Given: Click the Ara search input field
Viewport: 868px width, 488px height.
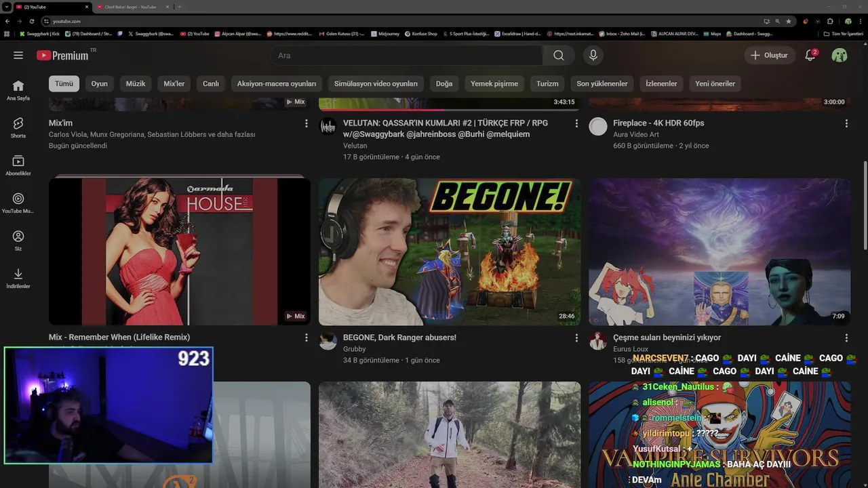Looking at the screenshot, I should click(406, 56).
